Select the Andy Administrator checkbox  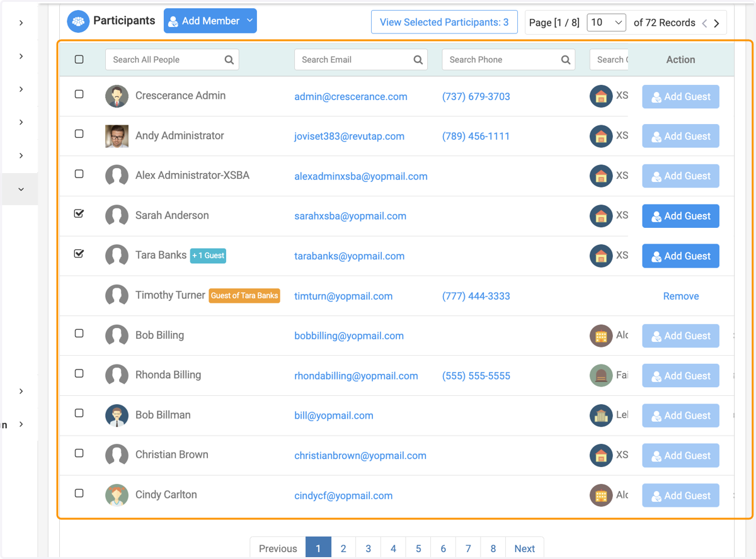79,133
